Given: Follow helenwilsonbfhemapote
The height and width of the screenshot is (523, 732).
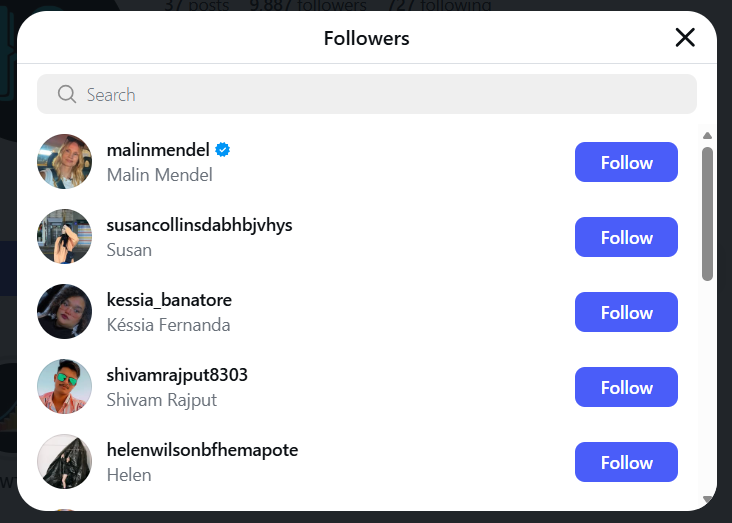Looking at the screenshot, I should [626, 462].
